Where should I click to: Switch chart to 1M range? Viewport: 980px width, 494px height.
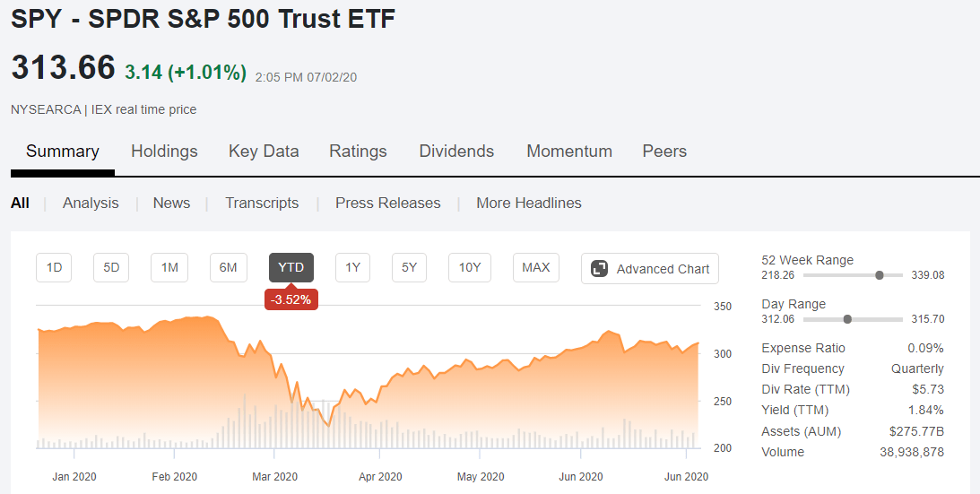(169, 268)
